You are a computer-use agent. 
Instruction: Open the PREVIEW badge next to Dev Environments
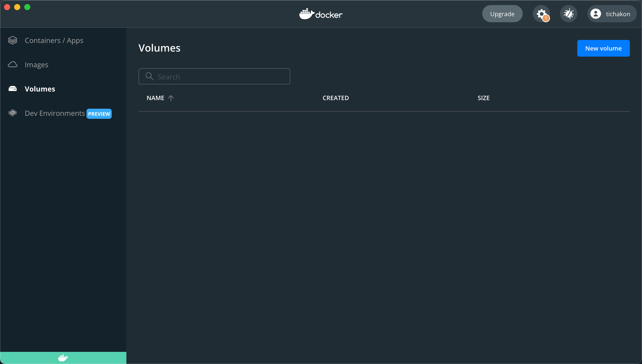99,114
